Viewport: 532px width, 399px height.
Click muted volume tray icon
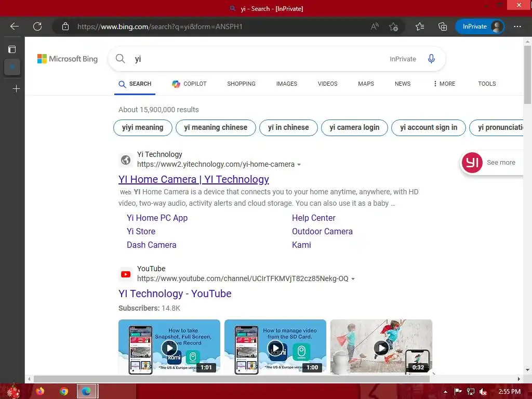483,392
